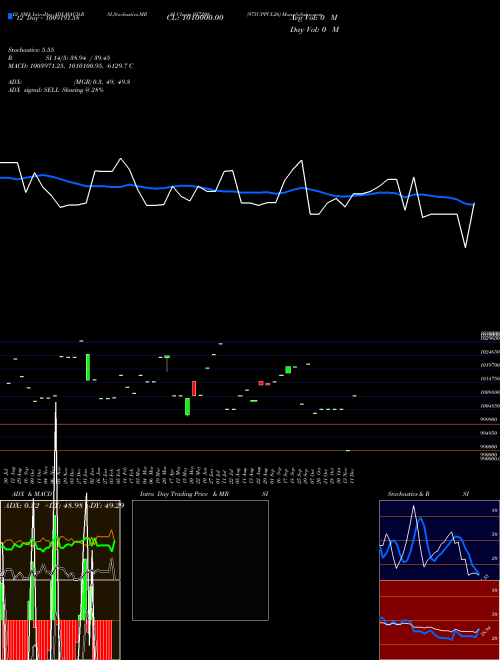The image size is (500, 660).
Task: Click the tall green candlestick near 01 Jan
Action: pos(88,367)
